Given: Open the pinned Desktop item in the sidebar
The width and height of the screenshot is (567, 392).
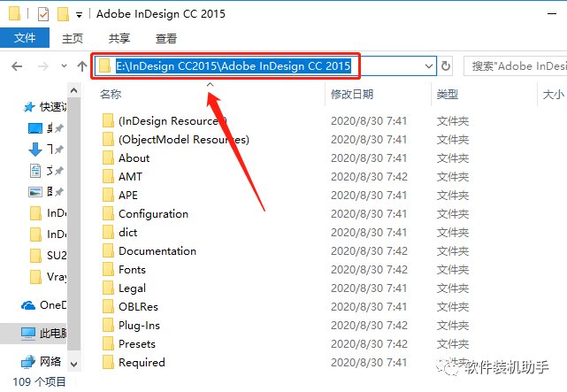Looking at the screenshot, I should coord(46,128).
